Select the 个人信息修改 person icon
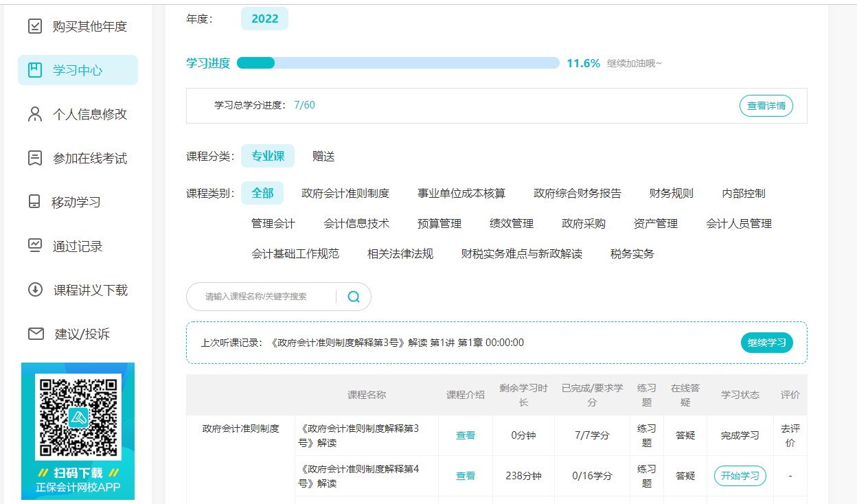This screenshot has height=504, width=857. click(x=36, y=113)
